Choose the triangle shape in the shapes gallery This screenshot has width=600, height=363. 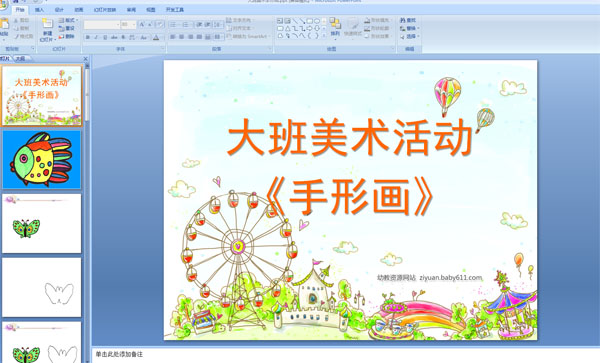pos(287,29)
